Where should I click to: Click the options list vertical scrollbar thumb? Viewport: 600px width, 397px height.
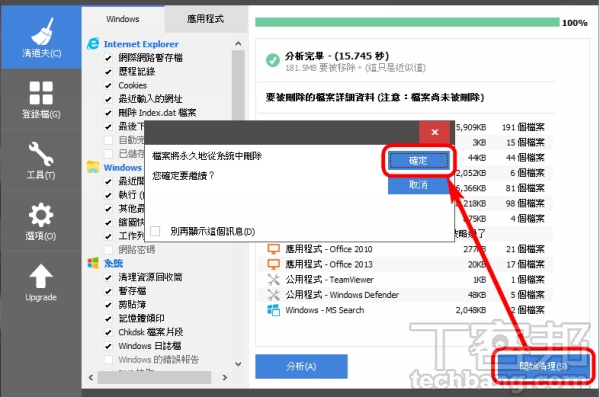tap(238, 85)
